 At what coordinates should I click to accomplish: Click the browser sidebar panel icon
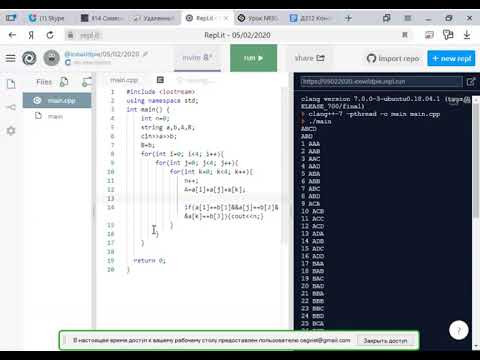click(11, 18)
